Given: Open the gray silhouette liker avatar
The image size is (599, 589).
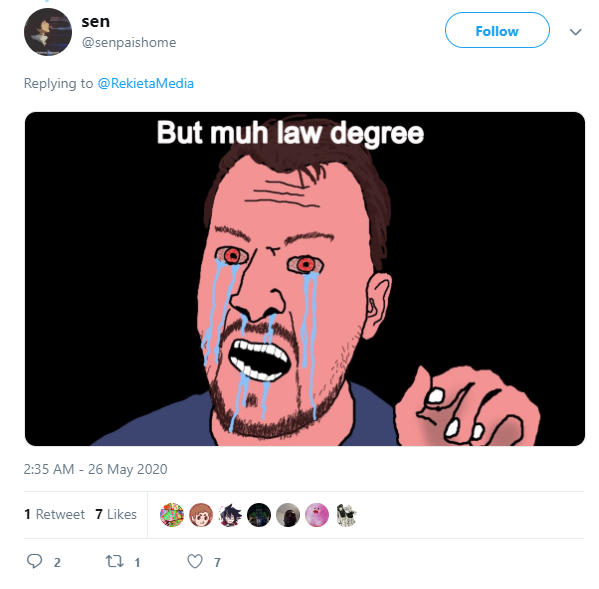Looking at the screenshot, I should (x=288, y=515).
